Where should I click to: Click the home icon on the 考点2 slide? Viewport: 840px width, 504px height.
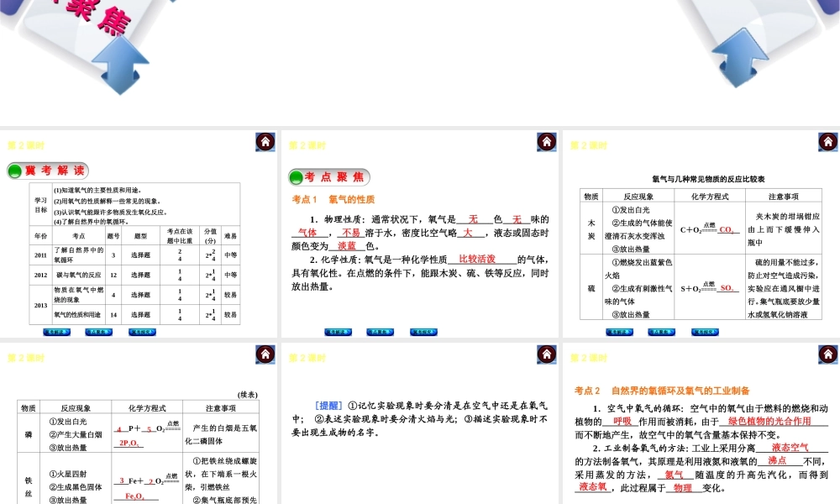[x=828, y=354]
